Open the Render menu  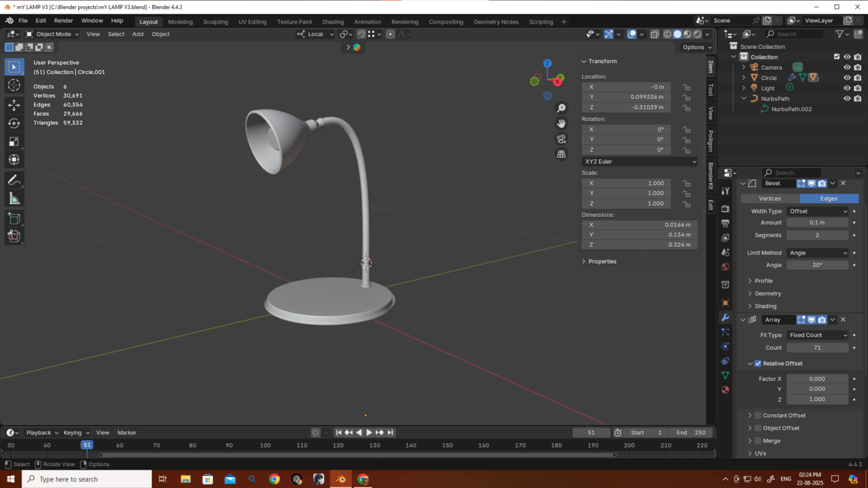click(63, 21)
